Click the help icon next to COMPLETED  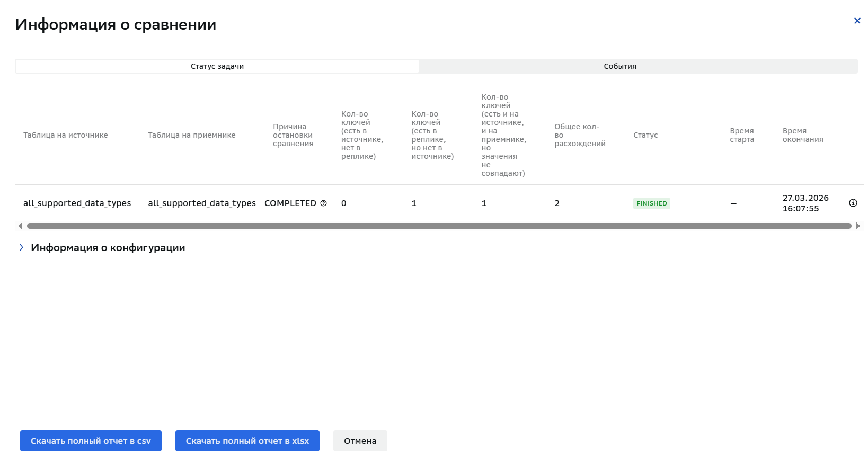[323, 203]
